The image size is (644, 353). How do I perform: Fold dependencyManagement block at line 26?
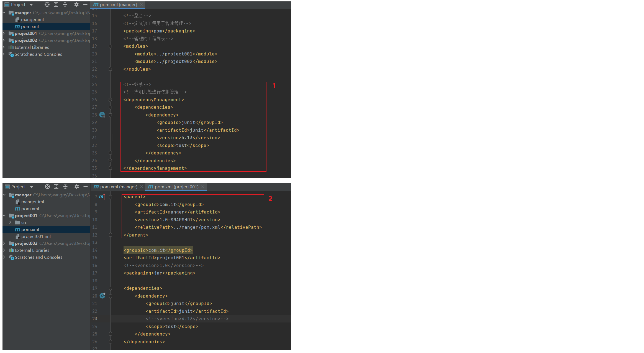110,100
